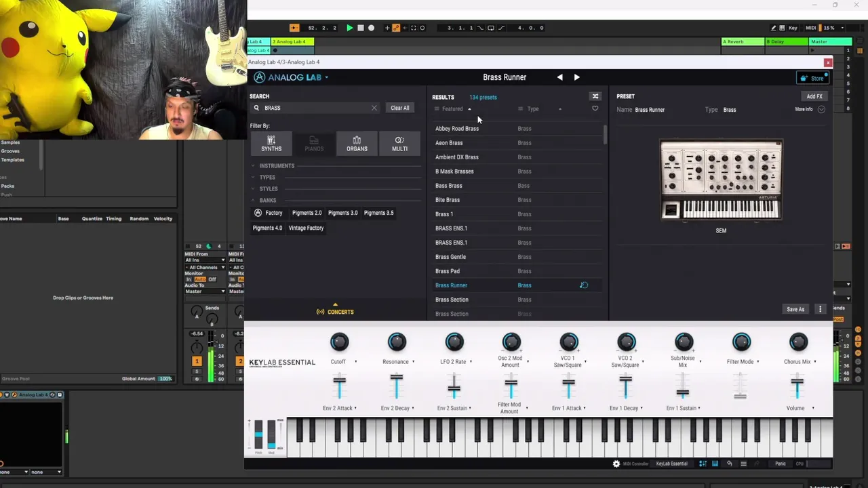Load the previous preset arrow
Image resolution: width=868 pixels, height=488 pixels.
(x=559, y=77)
